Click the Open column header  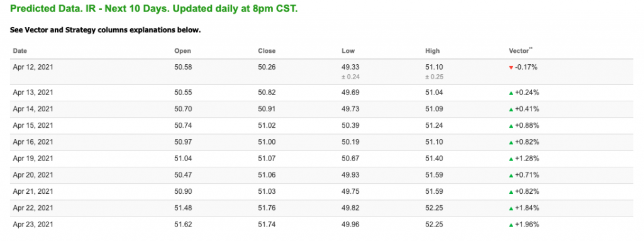[x=182, y=51]
